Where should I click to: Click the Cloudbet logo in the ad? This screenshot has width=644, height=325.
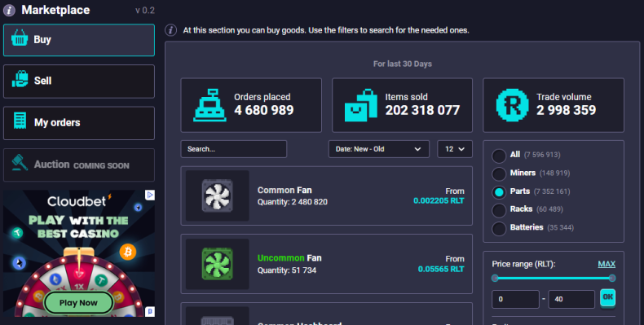79,201
